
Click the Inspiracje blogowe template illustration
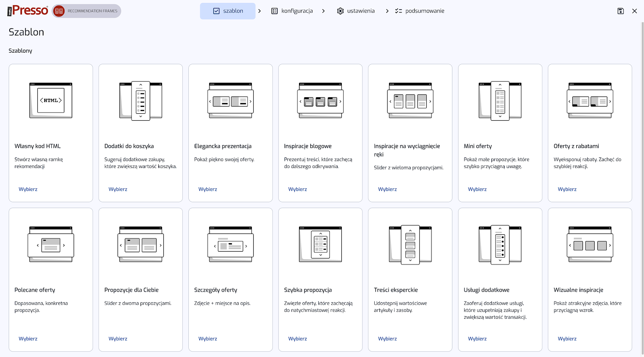(320, 101)
